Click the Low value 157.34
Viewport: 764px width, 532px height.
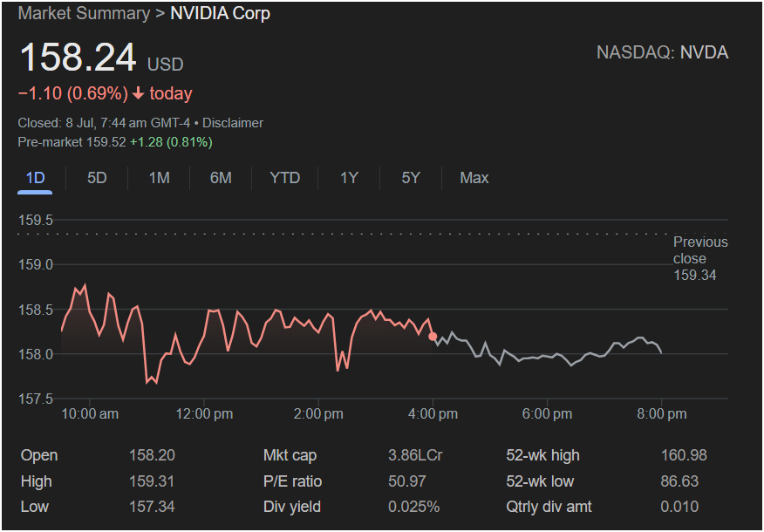coord(152,507)
